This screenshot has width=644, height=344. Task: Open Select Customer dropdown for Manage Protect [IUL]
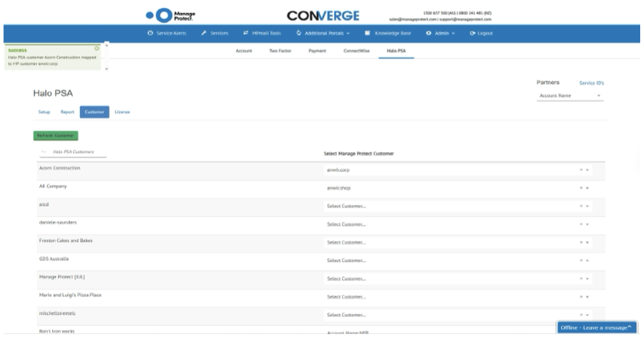pyautogui.click(x=587, y=278)
